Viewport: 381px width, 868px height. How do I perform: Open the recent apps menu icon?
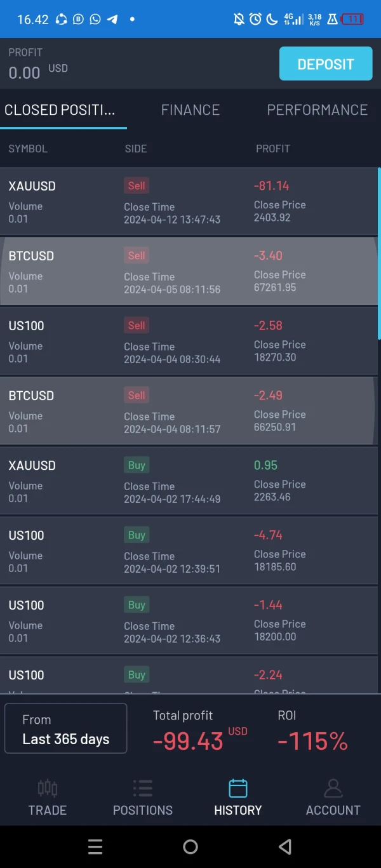coord(95,846)
